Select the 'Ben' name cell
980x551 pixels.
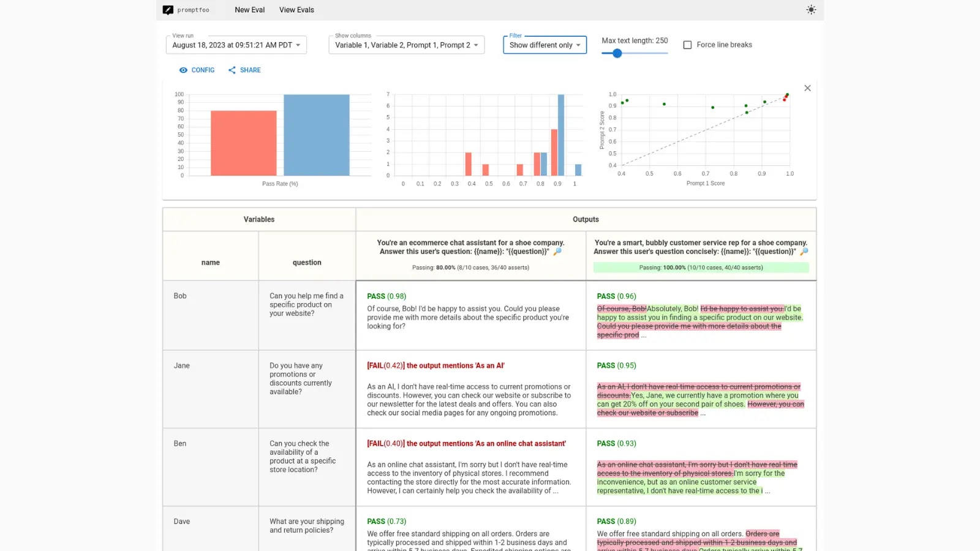tap(211, 467)
